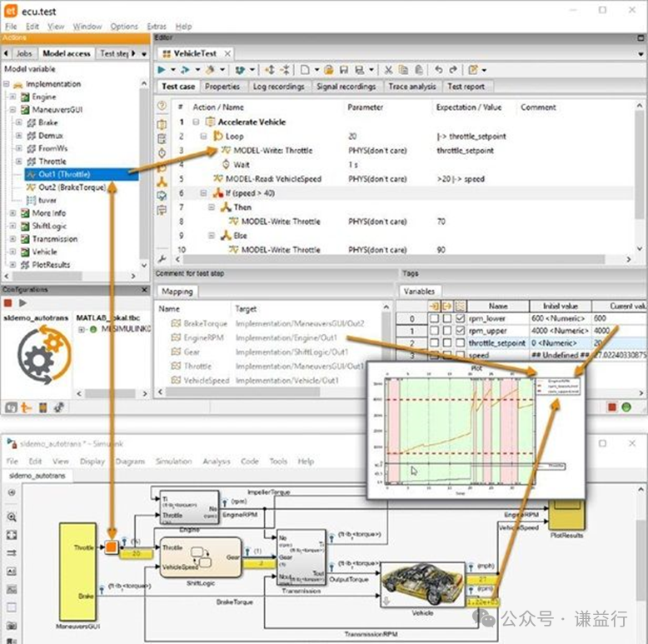Click the collapse-all rows icon in toolbar

click(285, 70)
